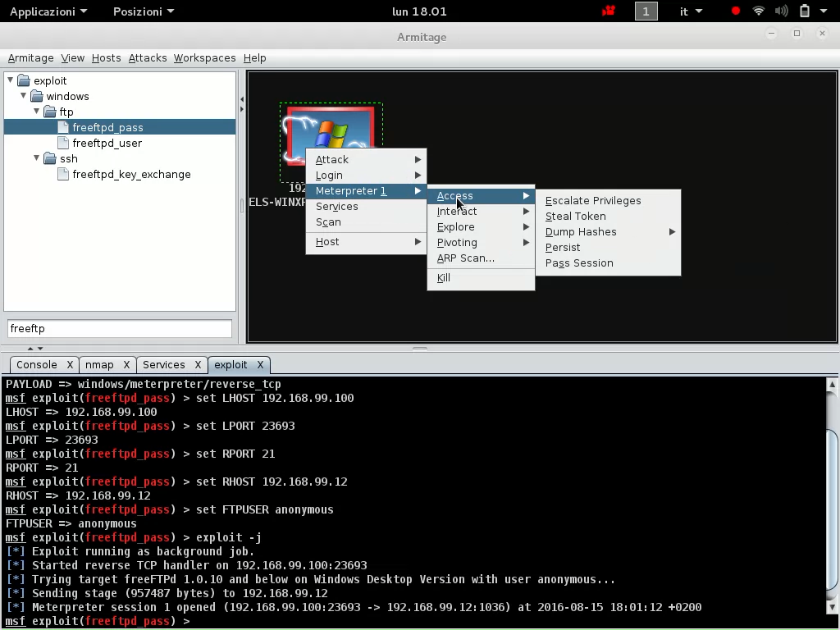Image resolution: width=840 pixels, height=630 pixels.
Task: Click the module search field containing freeftp
Action: pyautogui.click(x=120, y=328)
